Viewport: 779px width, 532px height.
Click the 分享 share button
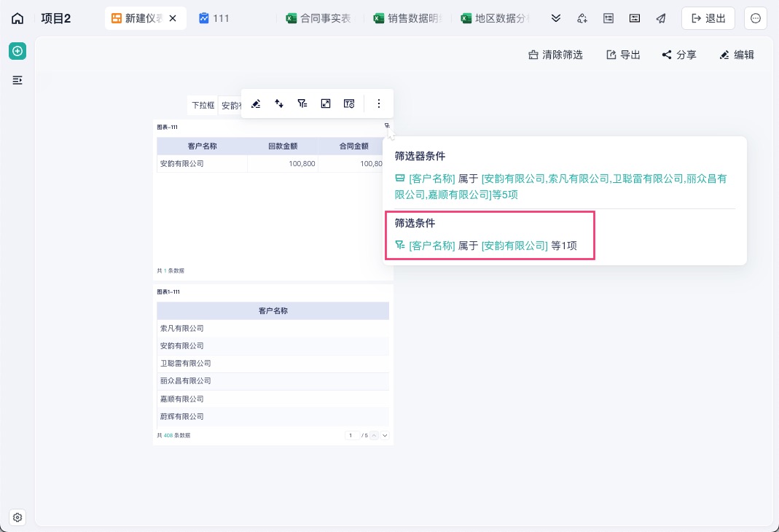tap(679, 55)
